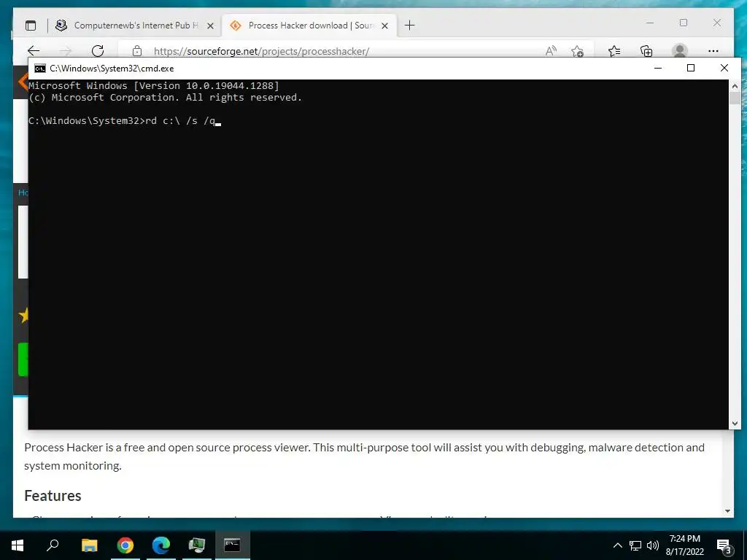This screenshot has width=747, height=560.
Task: Close the Process Hacker download tab
Action: coord(385,26)
